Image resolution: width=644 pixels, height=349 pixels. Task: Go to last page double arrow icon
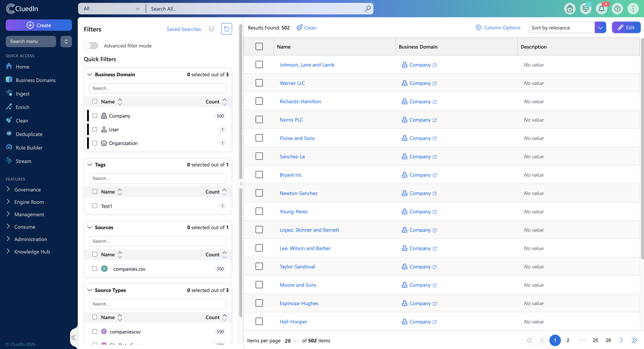(x=634, y=340)
